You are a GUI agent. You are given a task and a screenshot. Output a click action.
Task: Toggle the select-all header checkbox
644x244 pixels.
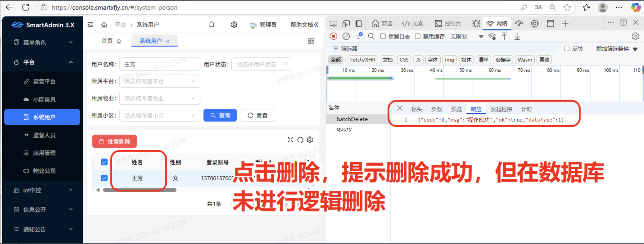pyautogui.click(x=104, y=162)
